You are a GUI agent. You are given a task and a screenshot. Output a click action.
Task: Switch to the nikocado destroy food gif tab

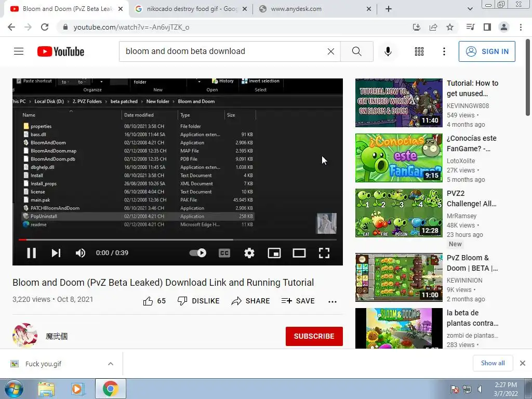[x=191, y=9]
